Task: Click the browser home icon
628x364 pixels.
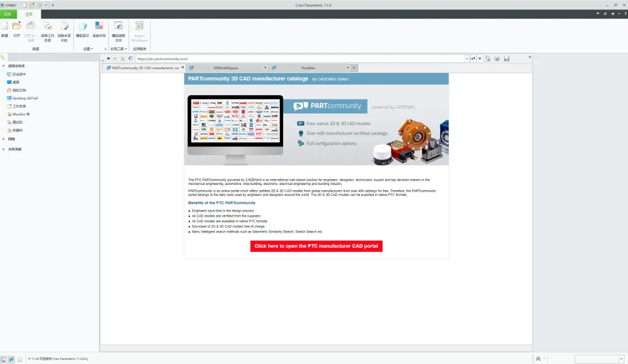Action: point(488,59)
